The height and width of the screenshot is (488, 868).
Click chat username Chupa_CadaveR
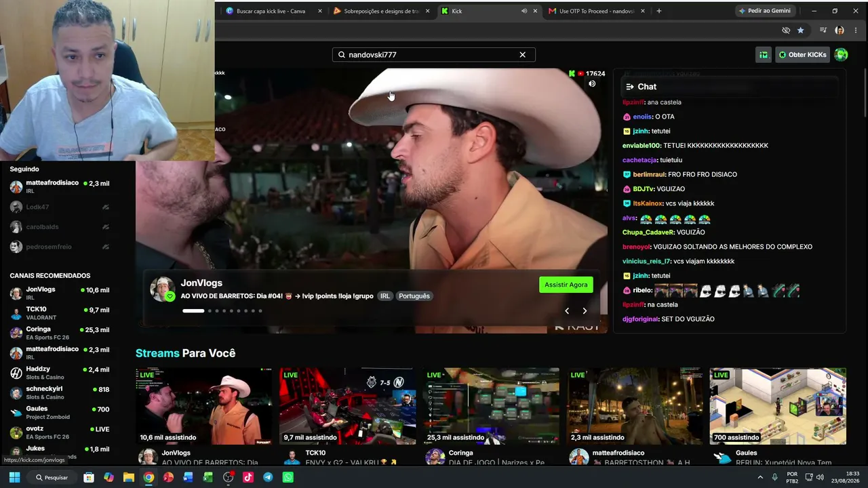point(648,232)
